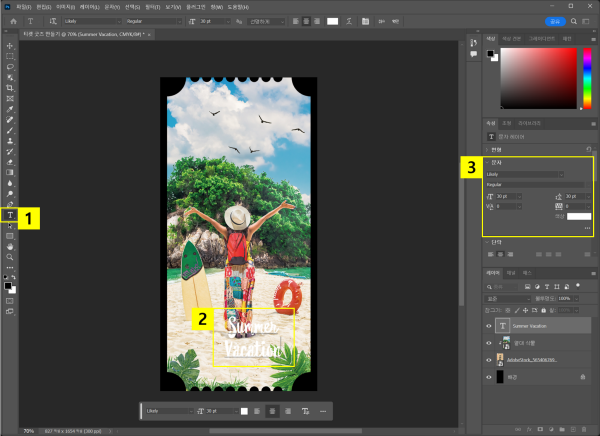Image resolution: width=600 pixels, height=436 pixels.
Task: Select the Horizontal Type tool
Action: pos(10,215)
